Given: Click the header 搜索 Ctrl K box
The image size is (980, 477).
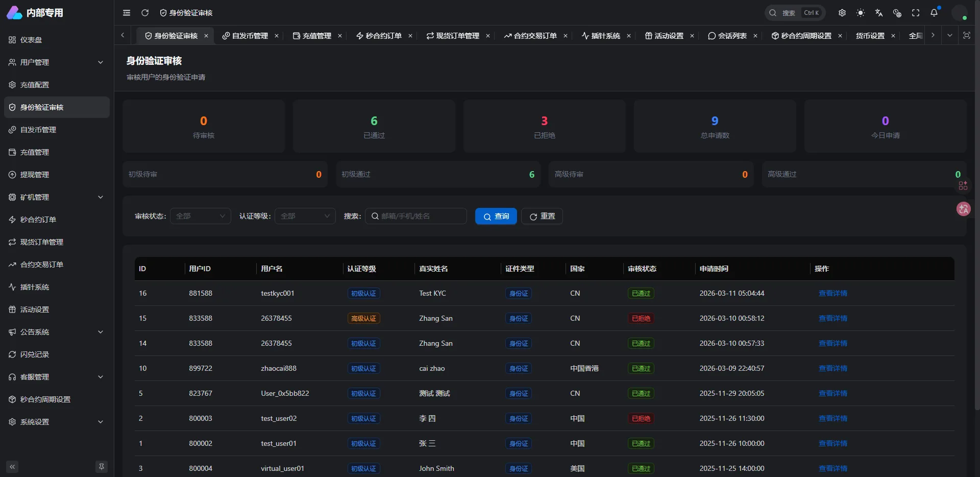Looking at the screenshot, I should pos(795,13).
